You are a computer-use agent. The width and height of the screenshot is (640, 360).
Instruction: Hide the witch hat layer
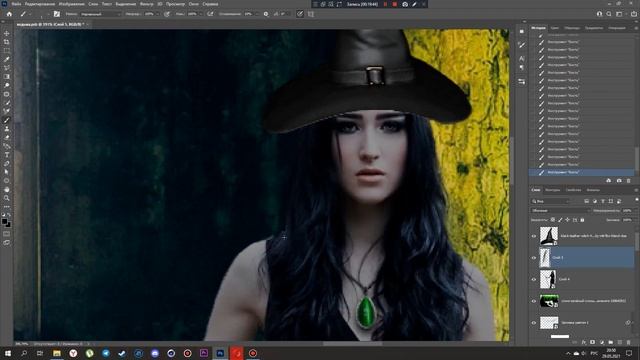pos(533,236)
